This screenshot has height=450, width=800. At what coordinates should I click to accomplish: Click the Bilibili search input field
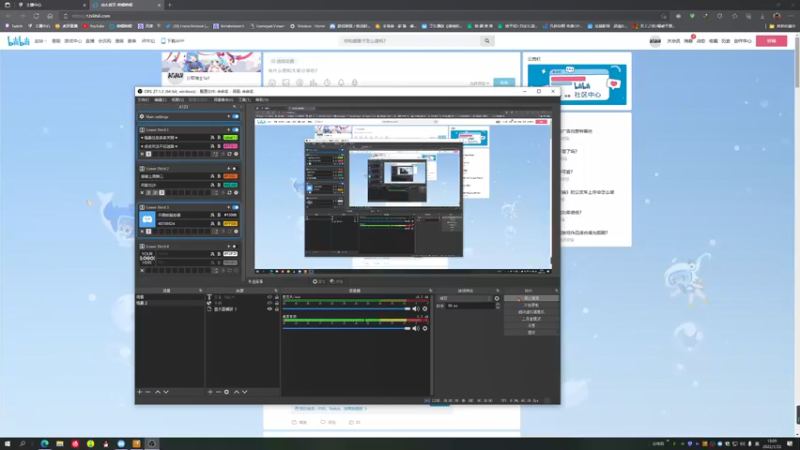click(411, 41)
